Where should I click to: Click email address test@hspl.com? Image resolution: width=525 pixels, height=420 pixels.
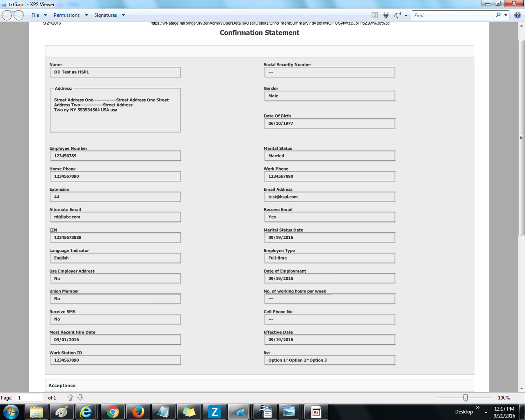[330, 197]
